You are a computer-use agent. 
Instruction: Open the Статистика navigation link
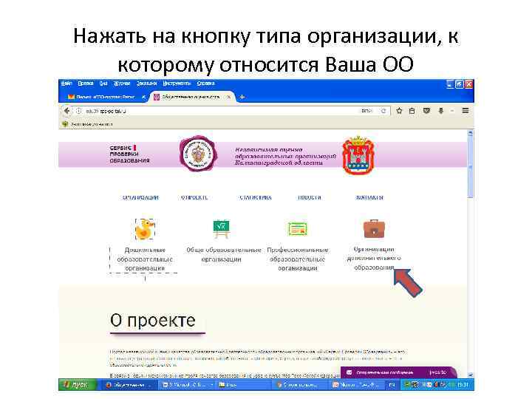click(x=256, y=197)
